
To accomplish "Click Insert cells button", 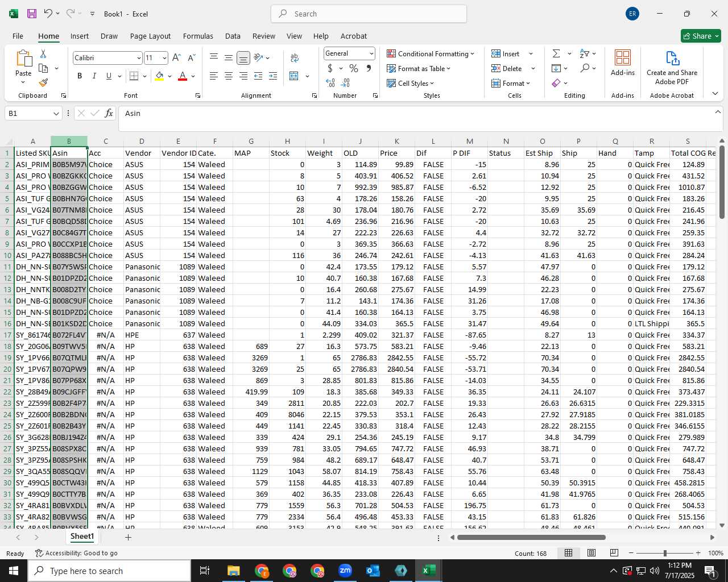I will [x=506, y=53].
